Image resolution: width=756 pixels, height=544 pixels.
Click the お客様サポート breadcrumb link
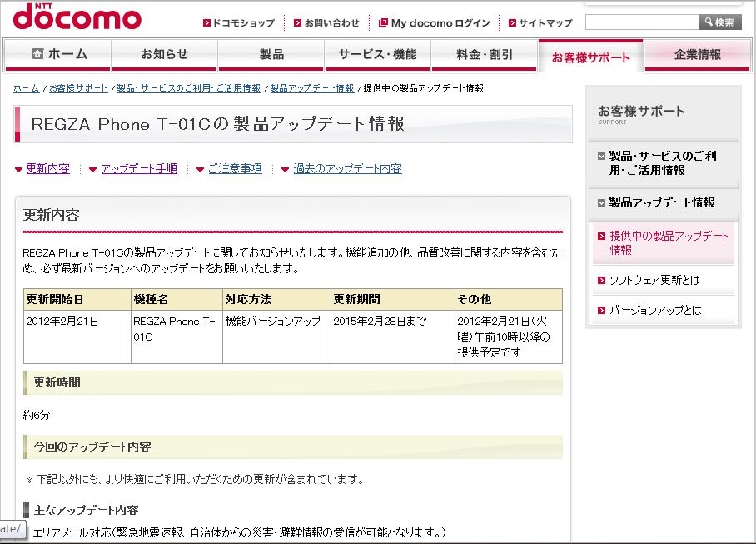[x=78, y=88]
